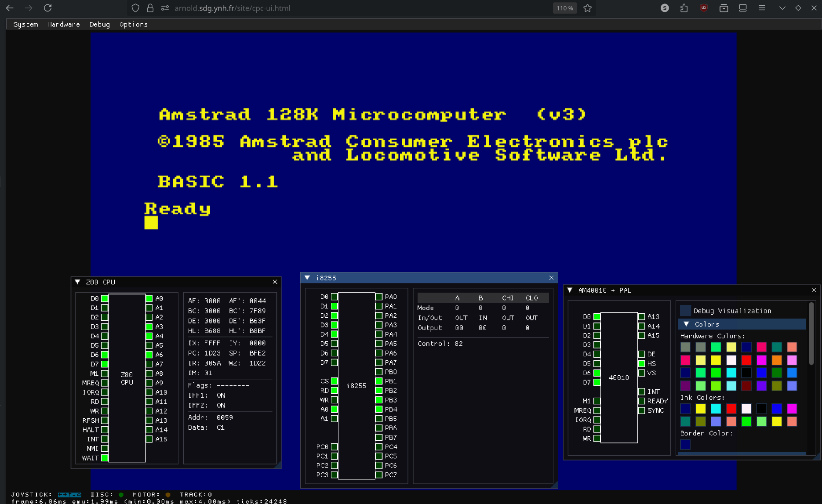Go back using the browser back arrow
The width and height of the screenshot is (822, 504).
(10, 8)
